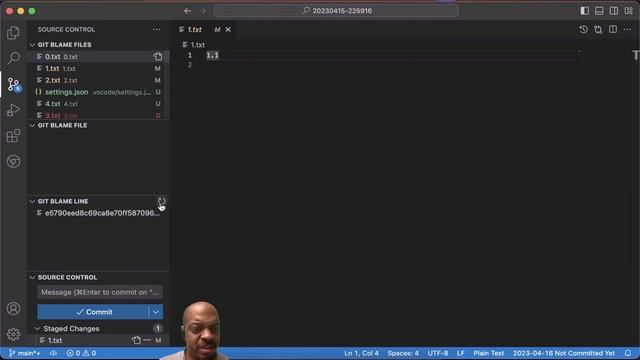Refresh the Git Blame Line section

161,201
